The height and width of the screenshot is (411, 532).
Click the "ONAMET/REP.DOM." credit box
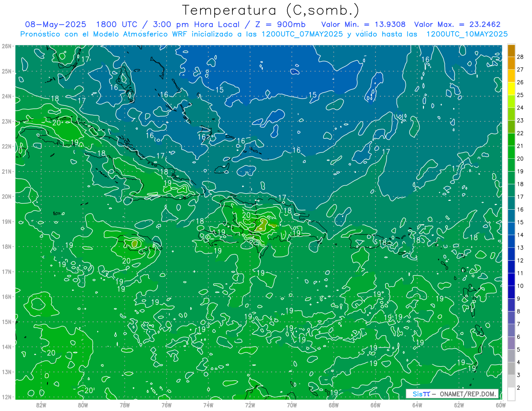(452, 394)
